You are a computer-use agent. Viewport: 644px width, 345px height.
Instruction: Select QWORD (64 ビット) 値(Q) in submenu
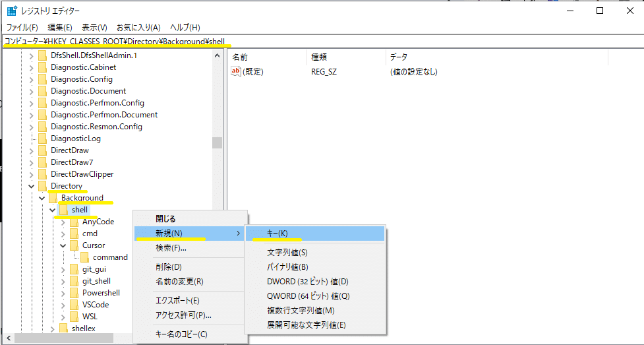click(315, 296)
